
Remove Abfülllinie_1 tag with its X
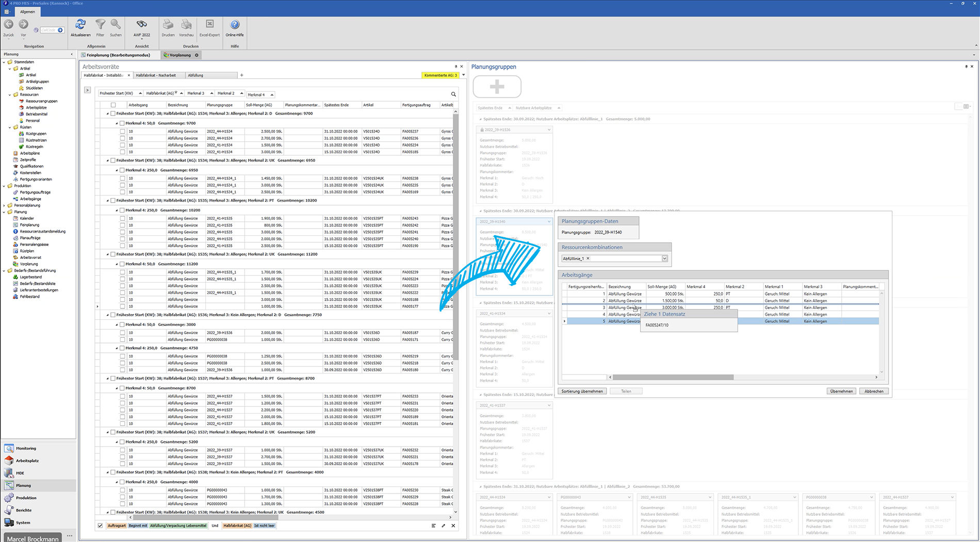[588, 259]
